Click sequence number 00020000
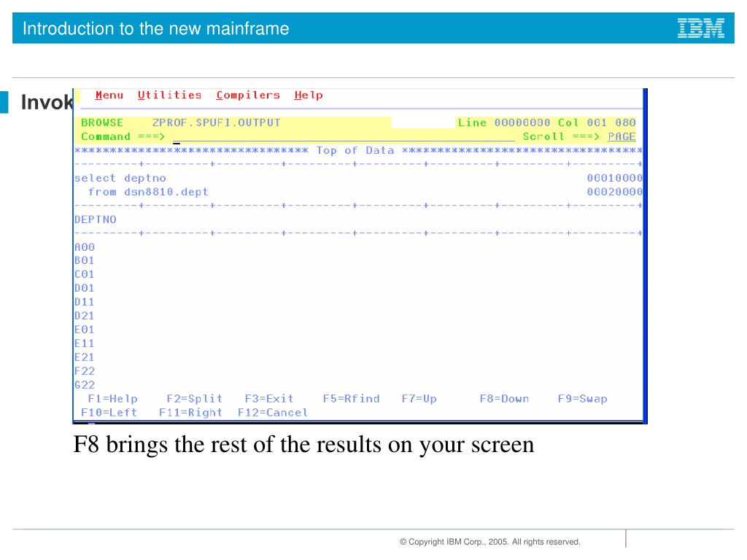The image size is (747, 560). tap(614, 192)
